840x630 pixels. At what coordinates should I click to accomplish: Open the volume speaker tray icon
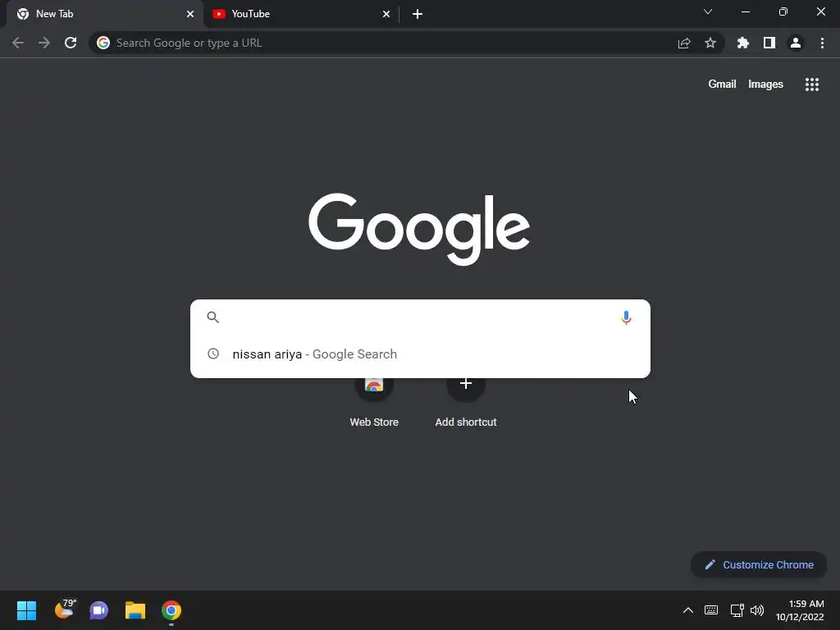click(757, 610)
